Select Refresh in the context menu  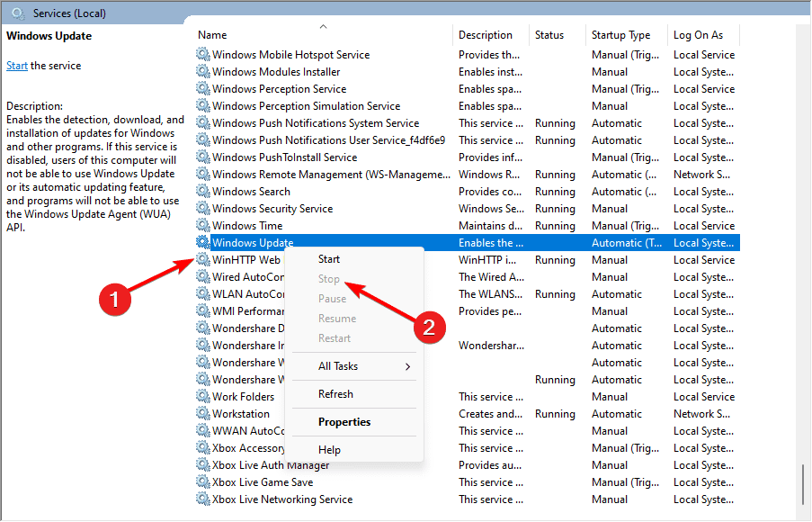335,394
